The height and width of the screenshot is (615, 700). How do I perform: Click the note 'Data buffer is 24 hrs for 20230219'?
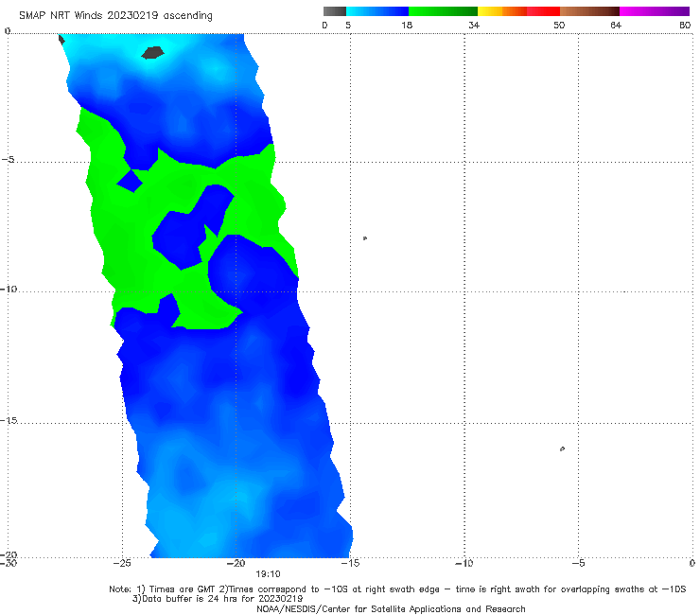point(218,599)
